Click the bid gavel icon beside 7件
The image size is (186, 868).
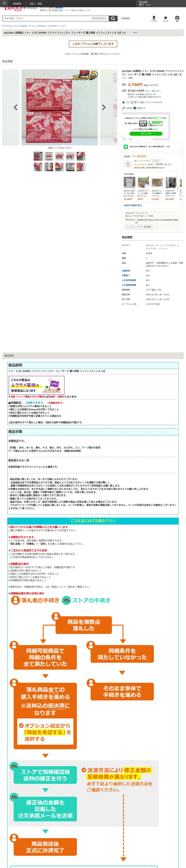click(124, 102)
